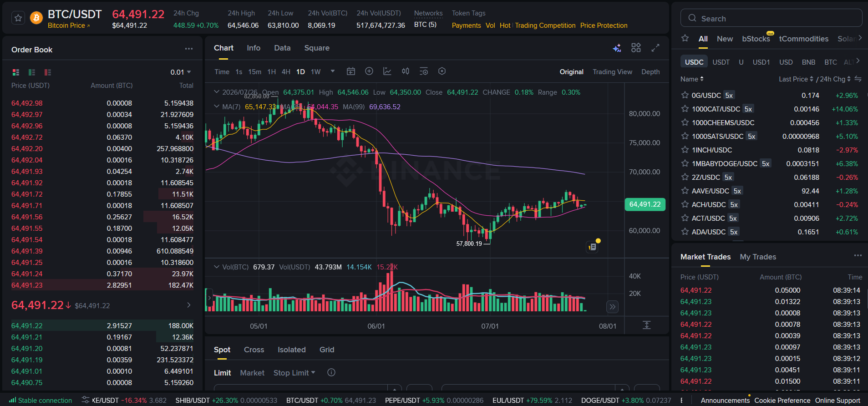Select the Cross margin tab
Viewport: 868px width, 406px height.
click(254, 350)
